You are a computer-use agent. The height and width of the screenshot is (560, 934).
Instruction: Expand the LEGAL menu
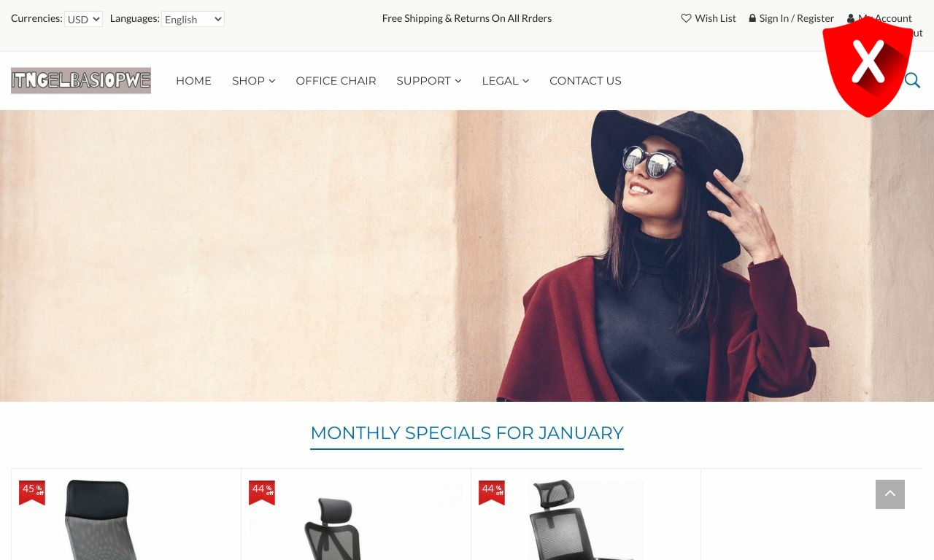click(506, 81)
